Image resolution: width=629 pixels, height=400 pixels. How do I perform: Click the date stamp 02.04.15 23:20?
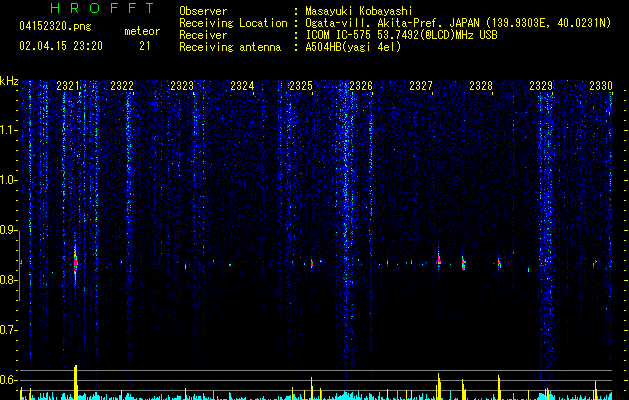pyautogui.click(x=61, y=46)
